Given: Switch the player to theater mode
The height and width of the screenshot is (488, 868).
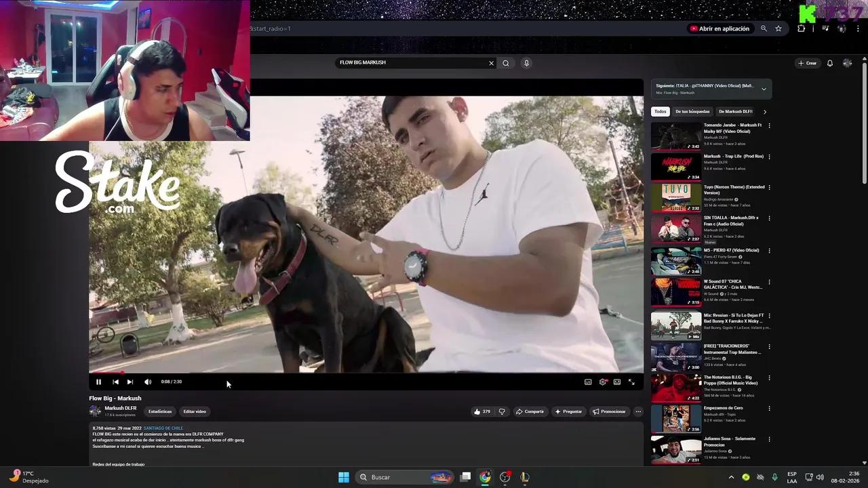Looking at the screenshot, I should click(x=617, y=382).
